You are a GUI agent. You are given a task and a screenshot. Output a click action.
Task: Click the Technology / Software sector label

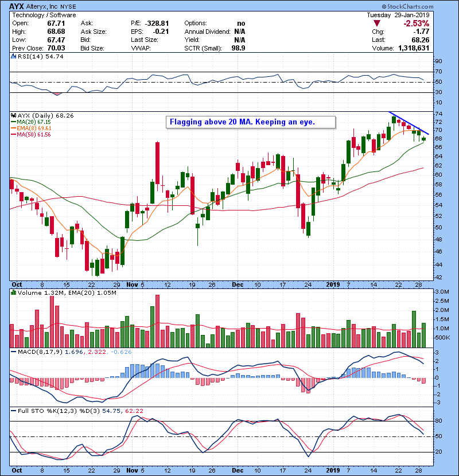(44, 15)
